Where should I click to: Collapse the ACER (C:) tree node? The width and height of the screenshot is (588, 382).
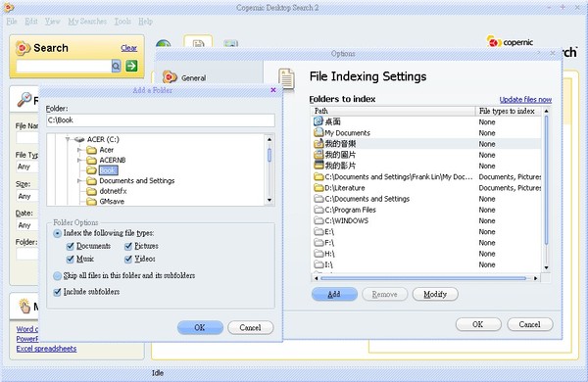pos(67,139)
